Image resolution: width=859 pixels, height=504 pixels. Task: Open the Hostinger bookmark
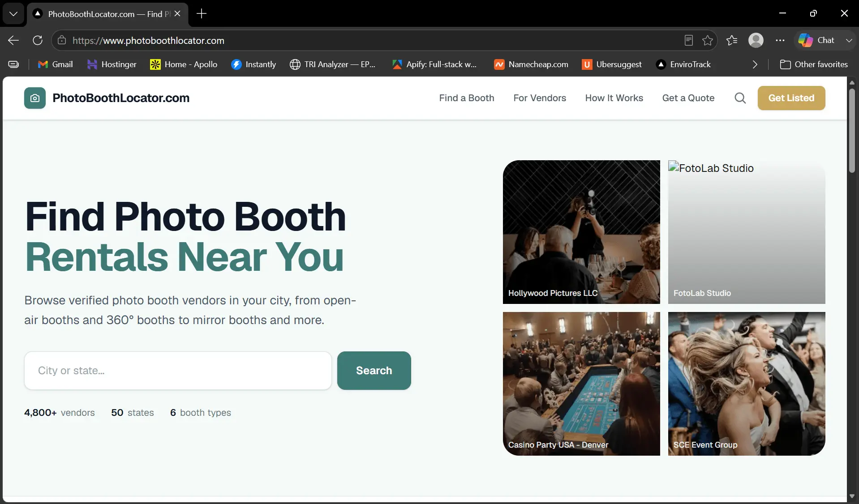pyautogui.click(x=112, y=64)
